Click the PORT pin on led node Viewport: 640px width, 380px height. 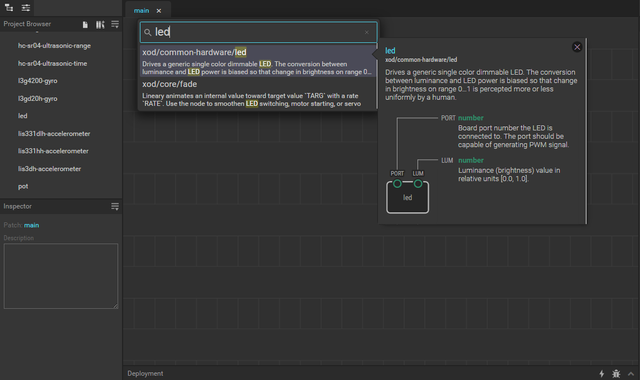[x=397, y=184]
